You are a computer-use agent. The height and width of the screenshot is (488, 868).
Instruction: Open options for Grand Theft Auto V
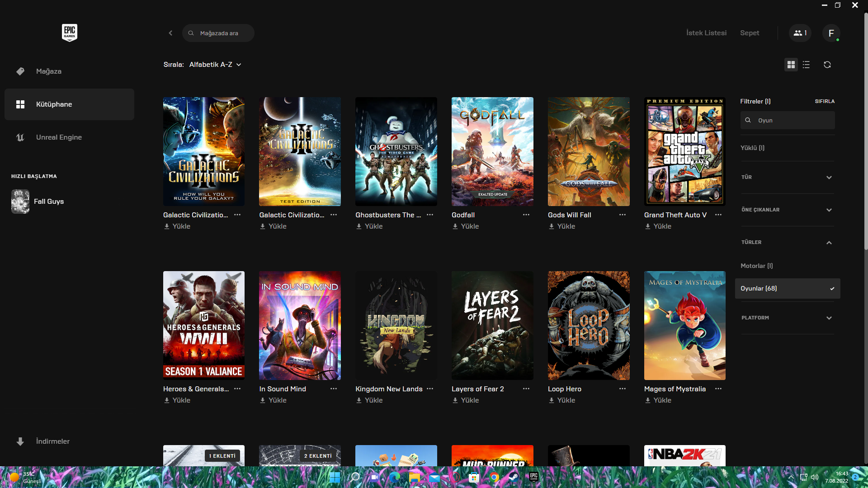click(x=718, y=215)
